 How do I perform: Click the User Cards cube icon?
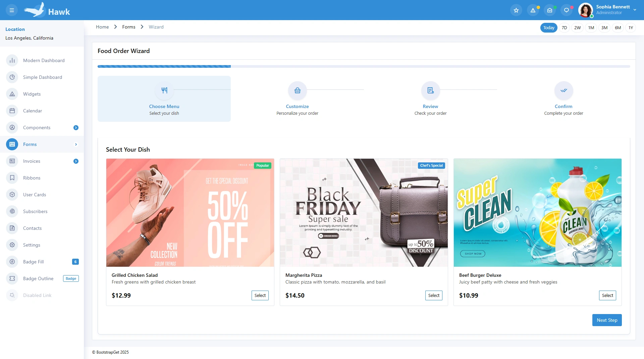[12, 195]
